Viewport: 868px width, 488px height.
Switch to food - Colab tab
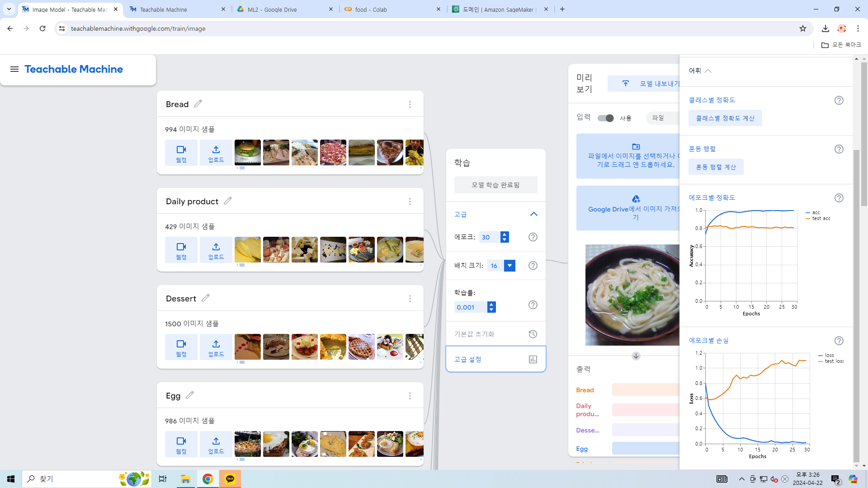coord(371,9)
